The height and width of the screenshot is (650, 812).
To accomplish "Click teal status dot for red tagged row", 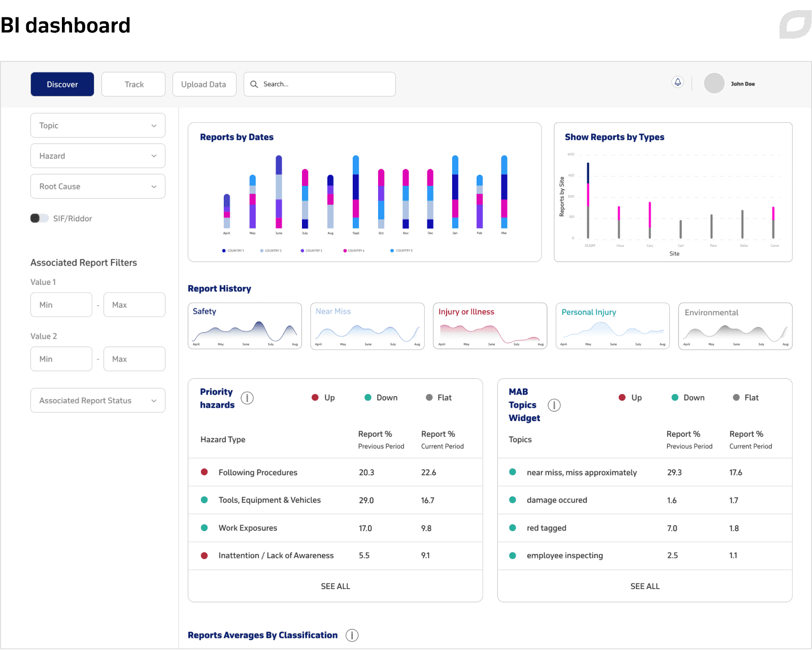I will coord(513,528).
